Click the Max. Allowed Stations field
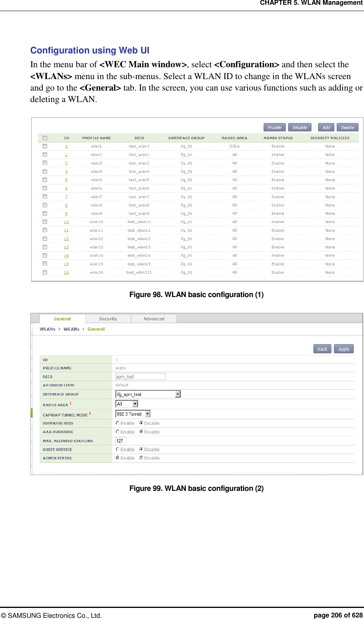 [121, 441]
